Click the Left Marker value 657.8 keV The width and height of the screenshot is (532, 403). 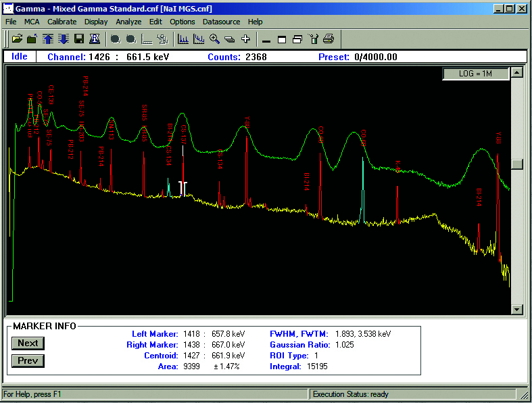click(228, 334)
